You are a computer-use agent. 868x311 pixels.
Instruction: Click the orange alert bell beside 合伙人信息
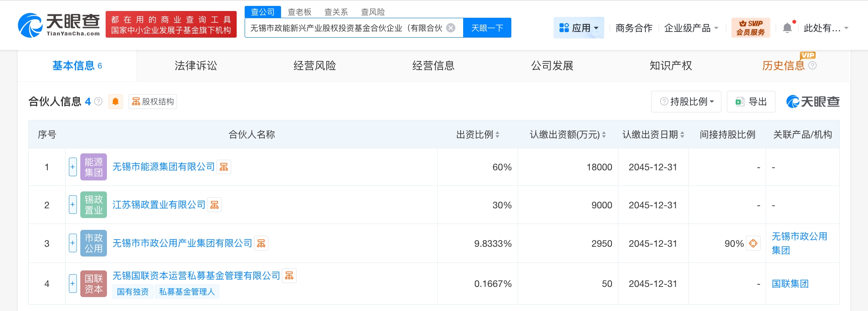point(115,101)
